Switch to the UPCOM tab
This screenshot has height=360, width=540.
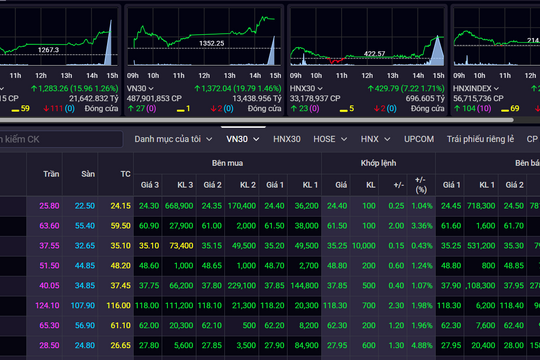[419, 139]
